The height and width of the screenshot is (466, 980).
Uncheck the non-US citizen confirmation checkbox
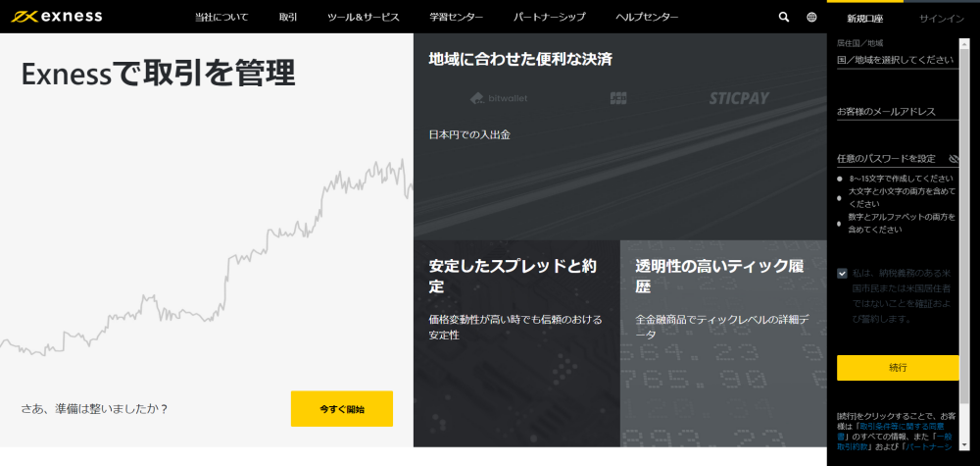pyautogui.click(x=842, y=273)
